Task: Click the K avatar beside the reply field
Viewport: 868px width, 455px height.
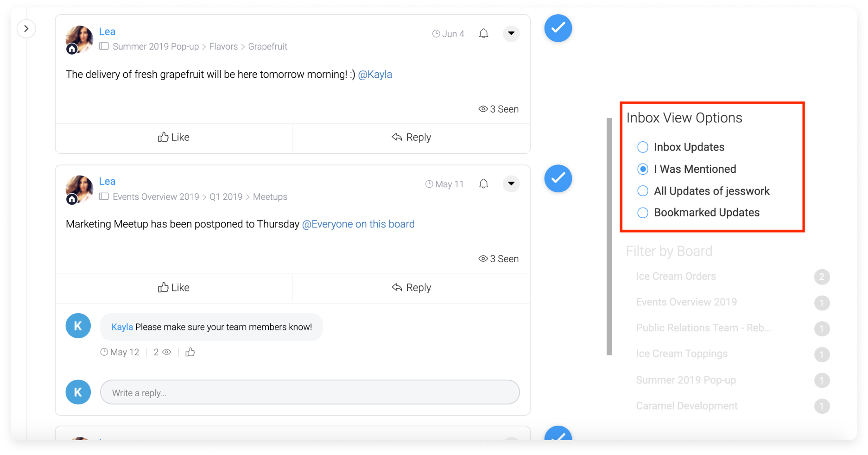Action: click(78, 392)
